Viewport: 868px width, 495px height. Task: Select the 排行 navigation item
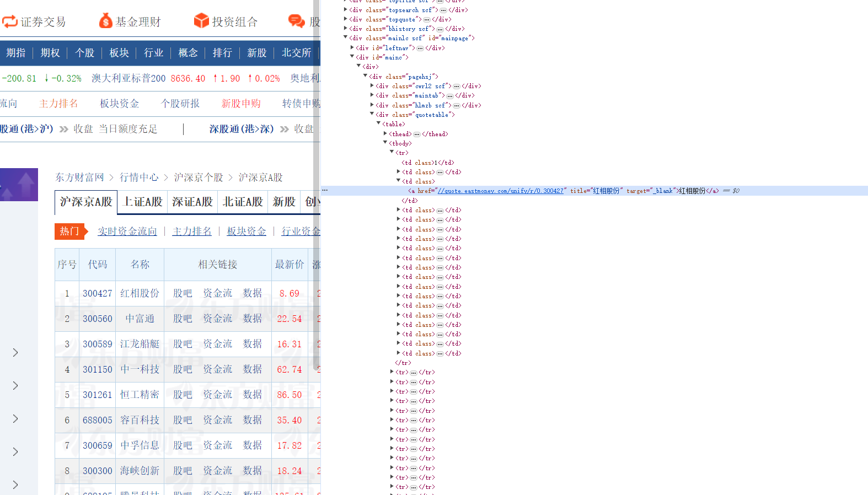222,53
